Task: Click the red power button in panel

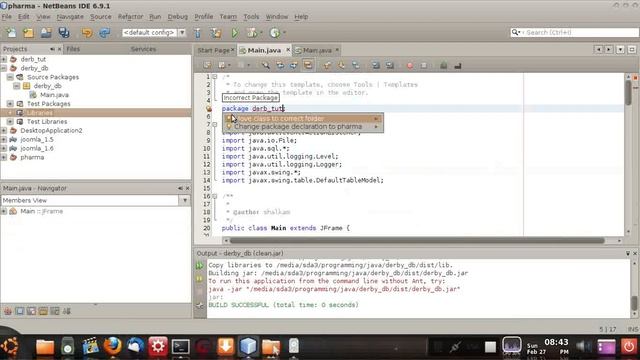Action: (x=629, y=347)
